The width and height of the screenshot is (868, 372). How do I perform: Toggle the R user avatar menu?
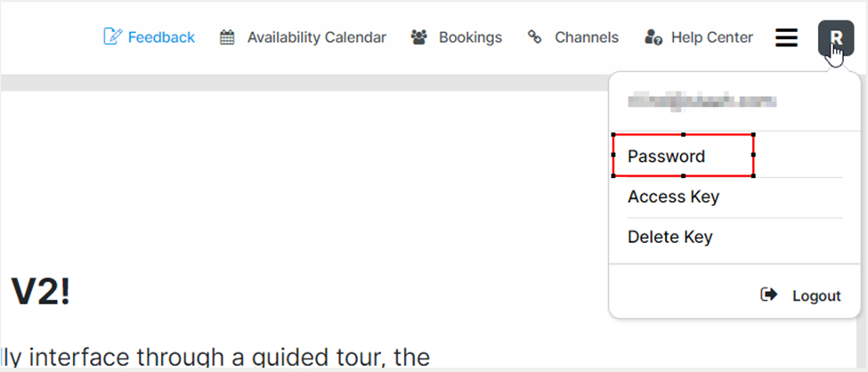835,37
